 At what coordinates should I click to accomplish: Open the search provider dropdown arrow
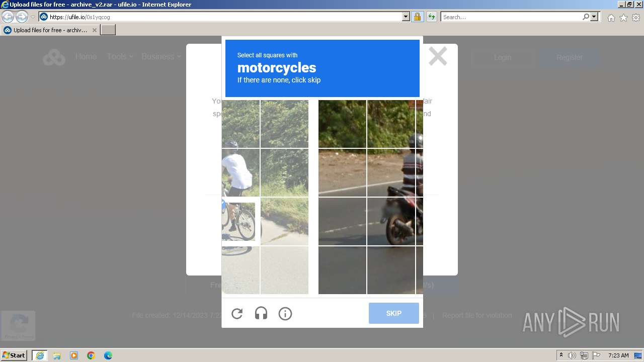coord(594,17)
